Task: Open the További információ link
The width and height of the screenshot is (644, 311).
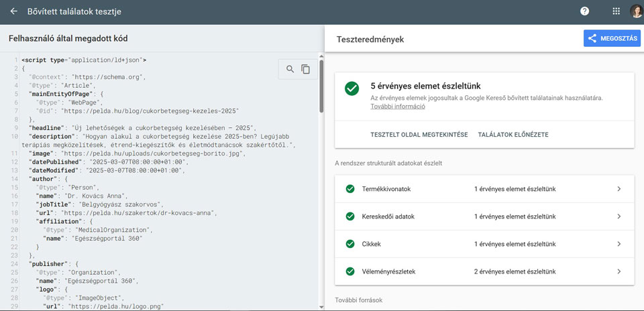Action: (x=398, y=107)
